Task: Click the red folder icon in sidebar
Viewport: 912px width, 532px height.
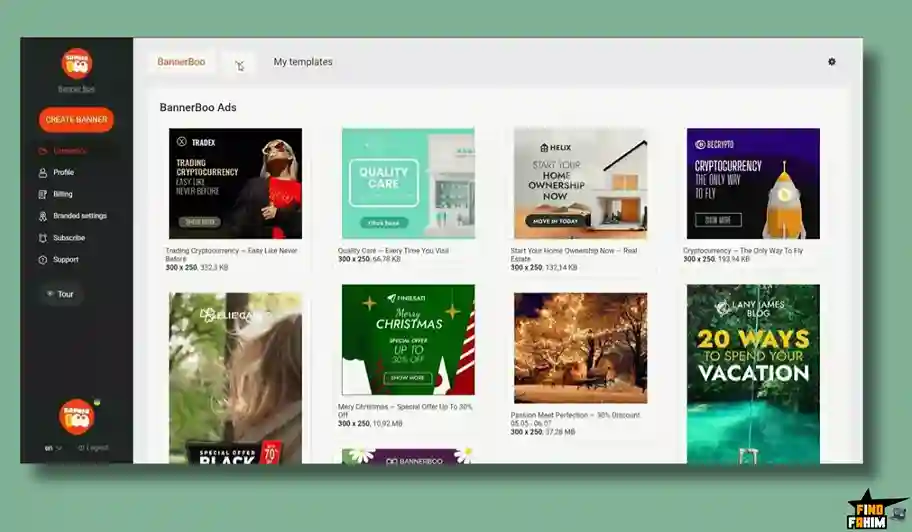Action: (x=42, y=151)
